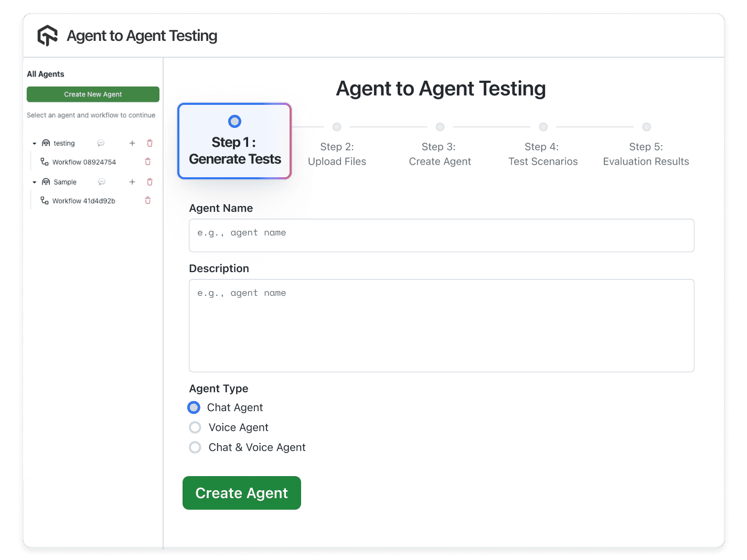
Task: Go to Step 5: Evaluation Results
Action: [646, 145]
